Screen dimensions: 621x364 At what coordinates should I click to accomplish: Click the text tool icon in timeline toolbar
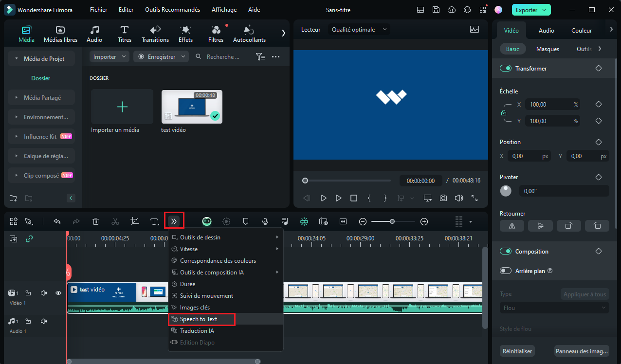click(154, 221)
